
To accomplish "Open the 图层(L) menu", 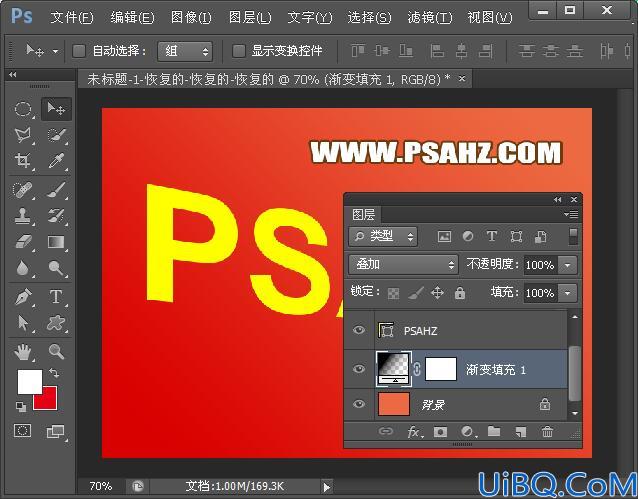I will (250, 18).
